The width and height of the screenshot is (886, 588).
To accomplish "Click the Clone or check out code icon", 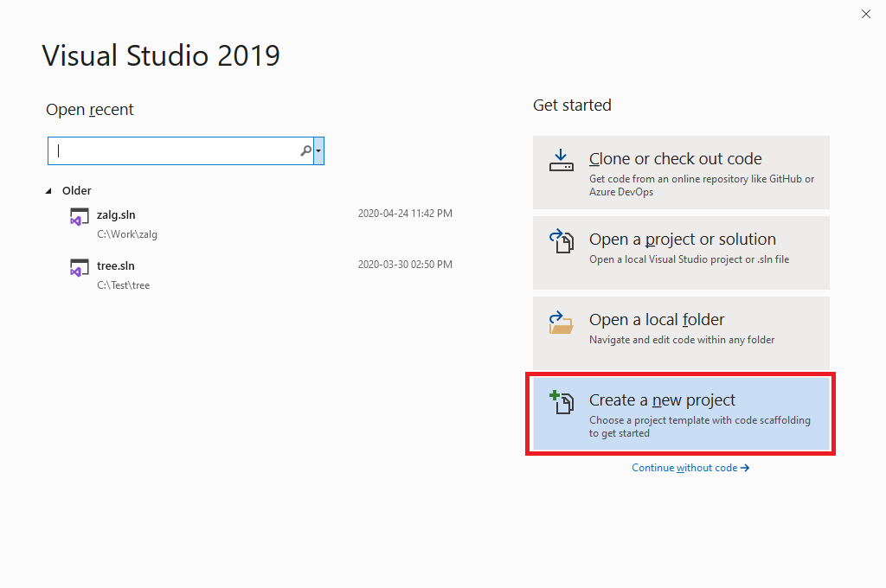I will coord(562,160).
